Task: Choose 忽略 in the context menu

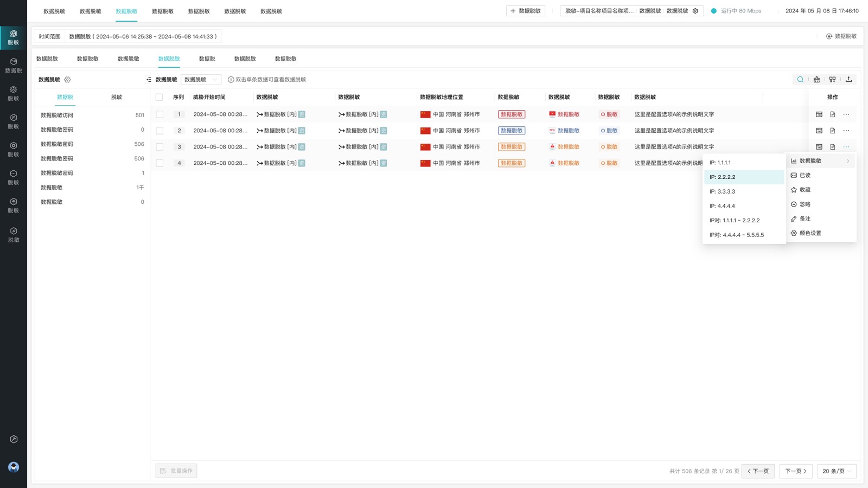Action: 821,204
